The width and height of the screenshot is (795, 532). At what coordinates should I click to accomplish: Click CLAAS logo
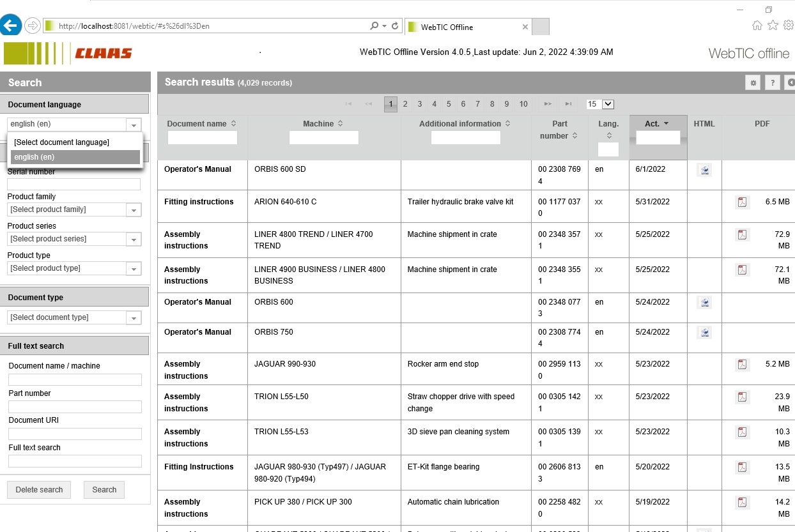(x=104, y=54)
